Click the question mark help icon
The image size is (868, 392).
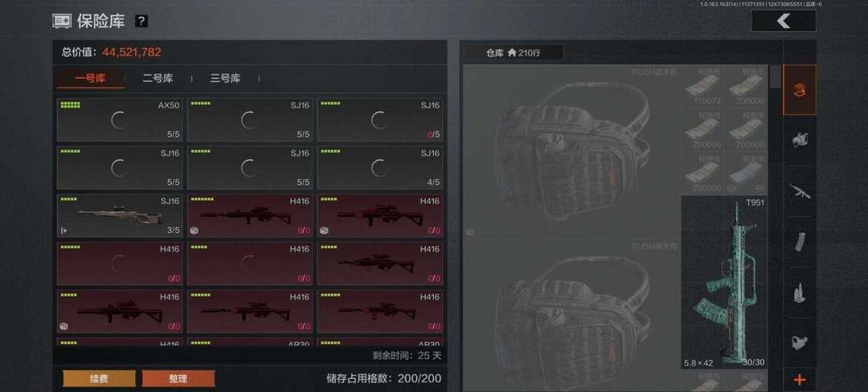141,22
